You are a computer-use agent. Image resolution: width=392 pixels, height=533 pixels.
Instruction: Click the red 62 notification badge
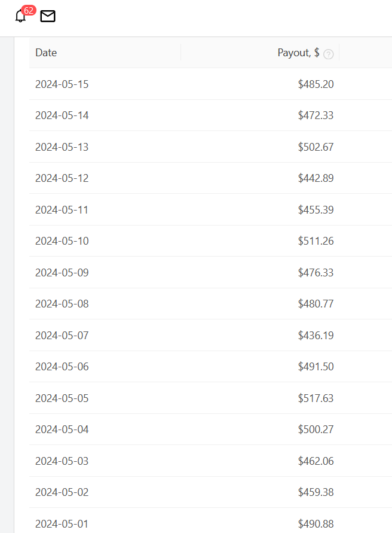pyautogui.click(x=29, y=10)
